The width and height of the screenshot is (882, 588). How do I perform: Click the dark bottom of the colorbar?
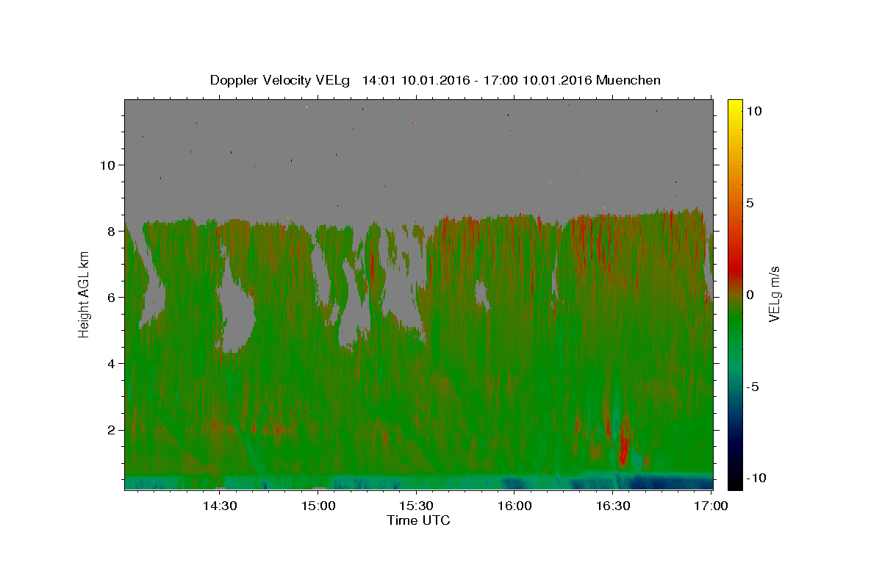pos(734,481)
